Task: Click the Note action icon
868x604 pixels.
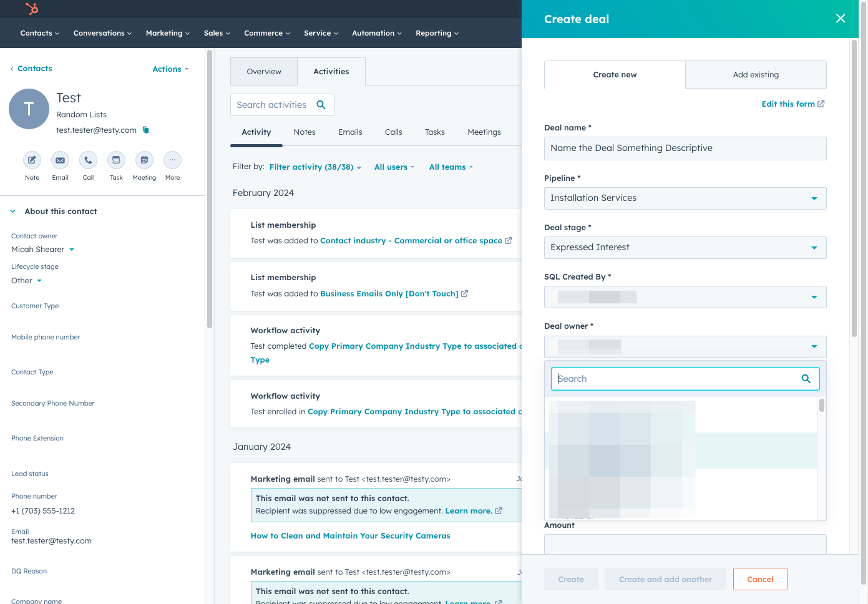Action: 32,160
